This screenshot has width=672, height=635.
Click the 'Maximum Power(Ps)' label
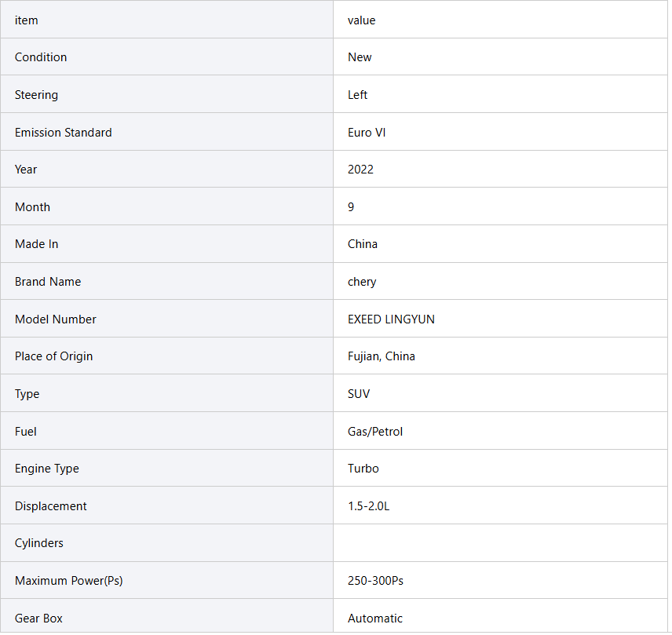coord(68,581)
